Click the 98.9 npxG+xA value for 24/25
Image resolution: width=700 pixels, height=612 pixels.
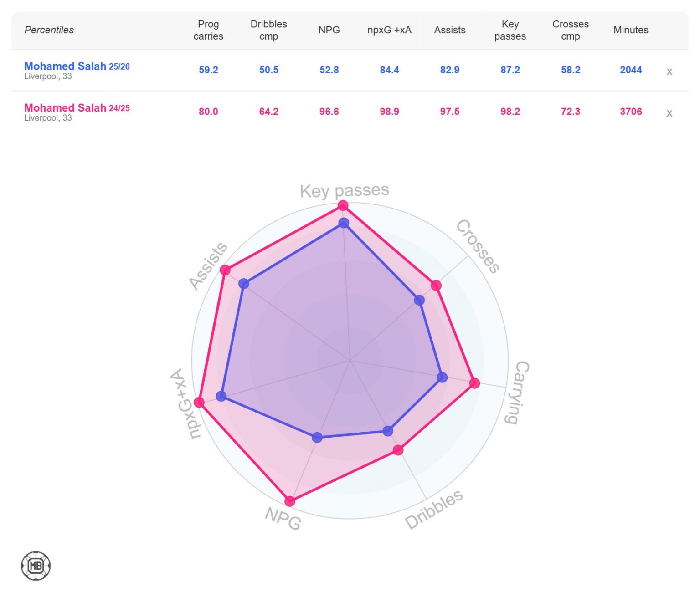pos(389,112)
